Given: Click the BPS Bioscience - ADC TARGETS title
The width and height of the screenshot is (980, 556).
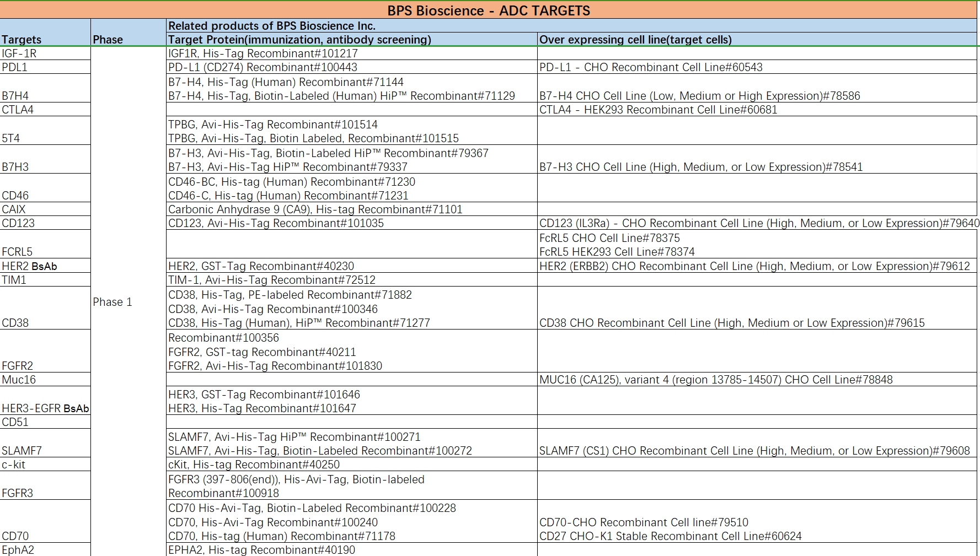Looking at the screenshot, I should (488, 10).
